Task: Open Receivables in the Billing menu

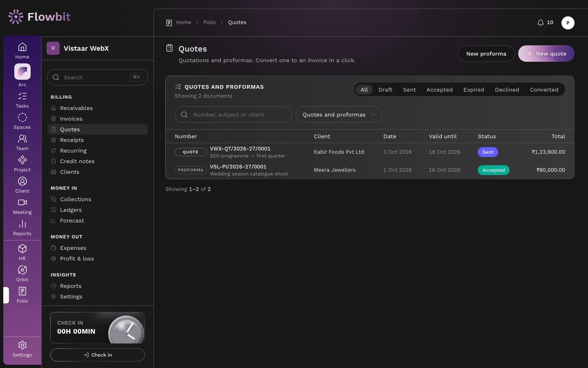Action: point(98,108)
